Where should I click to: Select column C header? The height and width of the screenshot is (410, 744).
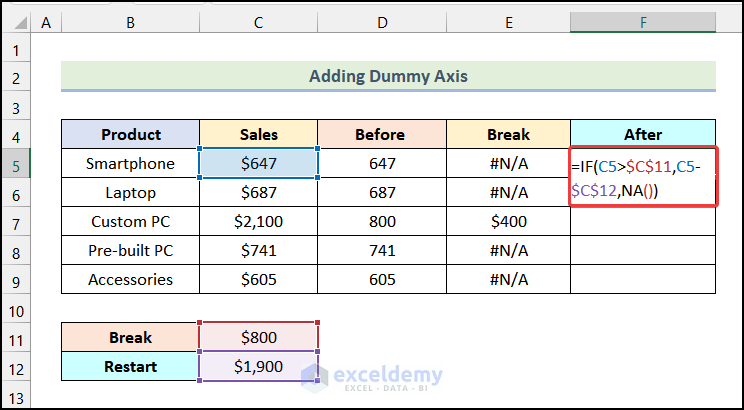(259, 21)
